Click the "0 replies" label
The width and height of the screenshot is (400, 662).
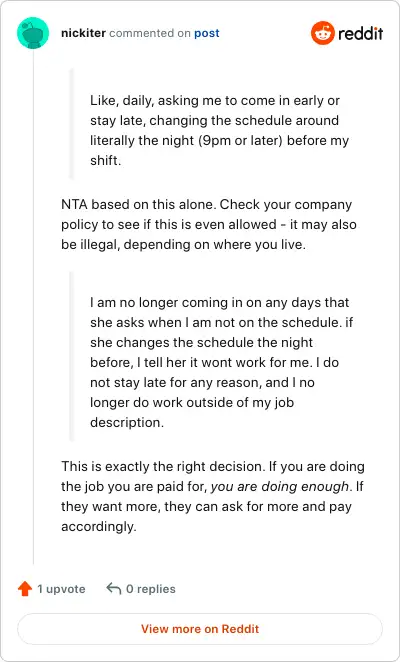(151, 589)
